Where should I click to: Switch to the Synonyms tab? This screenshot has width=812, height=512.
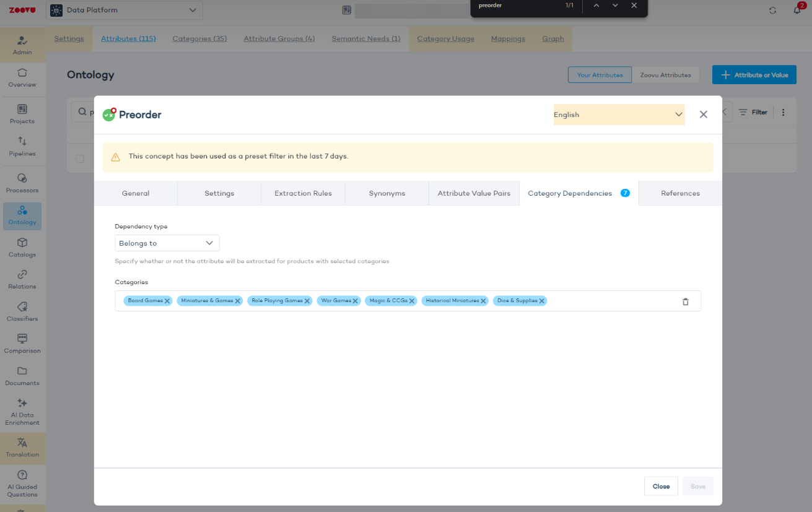387,193
